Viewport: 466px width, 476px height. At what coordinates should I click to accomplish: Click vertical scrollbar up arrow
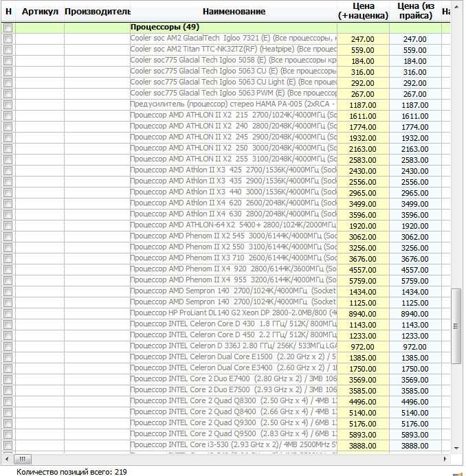tap(456, 7)
